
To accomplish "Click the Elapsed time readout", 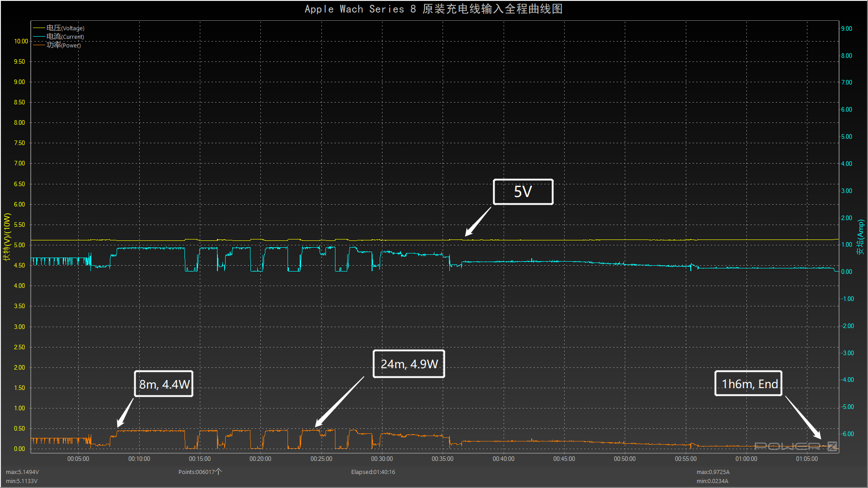I will (x=373, y=472).
